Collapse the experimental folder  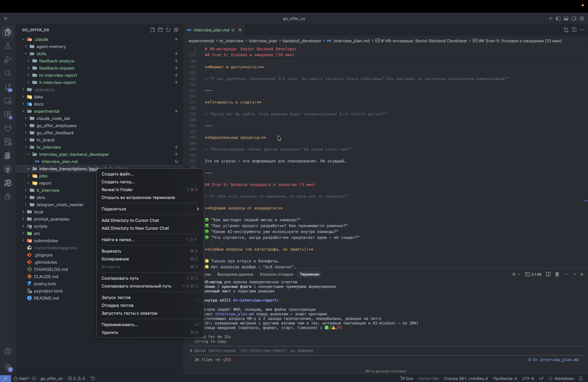pos(46,111)
